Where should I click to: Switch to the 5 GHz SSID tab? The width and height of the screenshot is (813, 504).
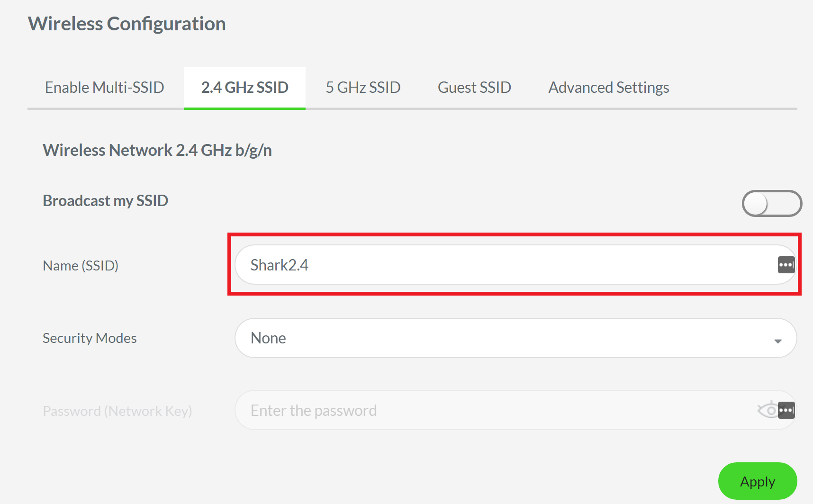coord(363,87)
